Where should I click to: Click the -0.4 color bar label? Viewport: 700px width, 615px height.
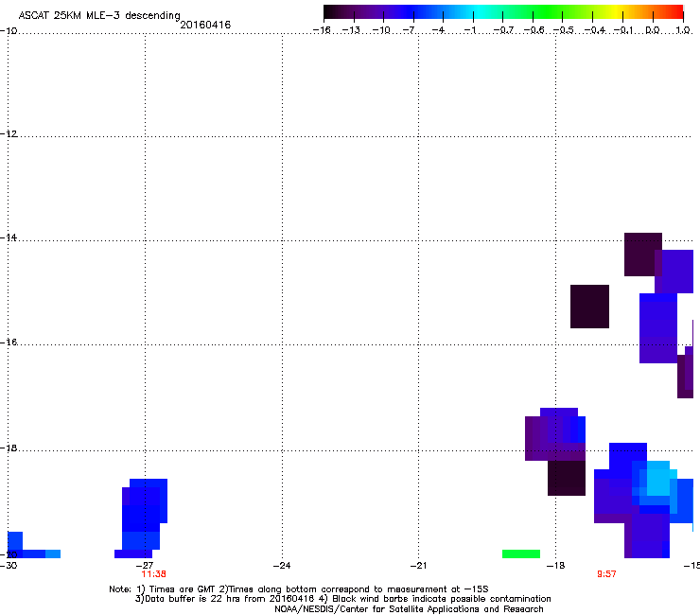pyautogui.click(x=595, y=30)
